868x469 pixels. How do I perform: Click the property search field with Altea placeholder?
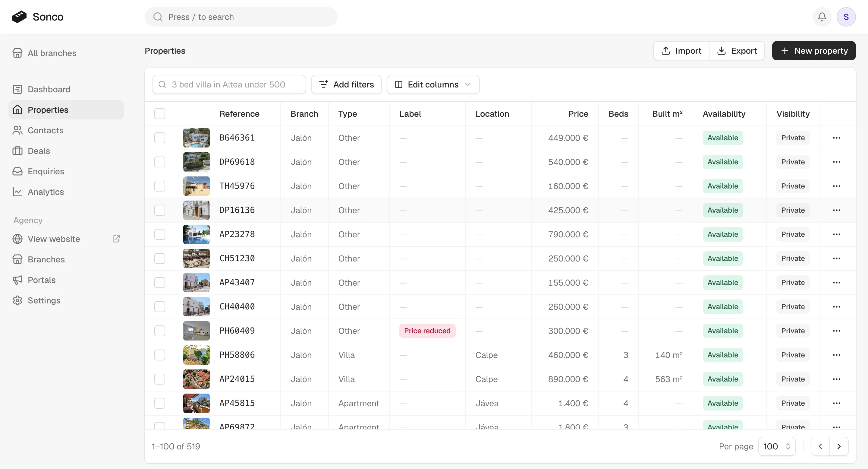pyautogui.click(x=229, y=85)
